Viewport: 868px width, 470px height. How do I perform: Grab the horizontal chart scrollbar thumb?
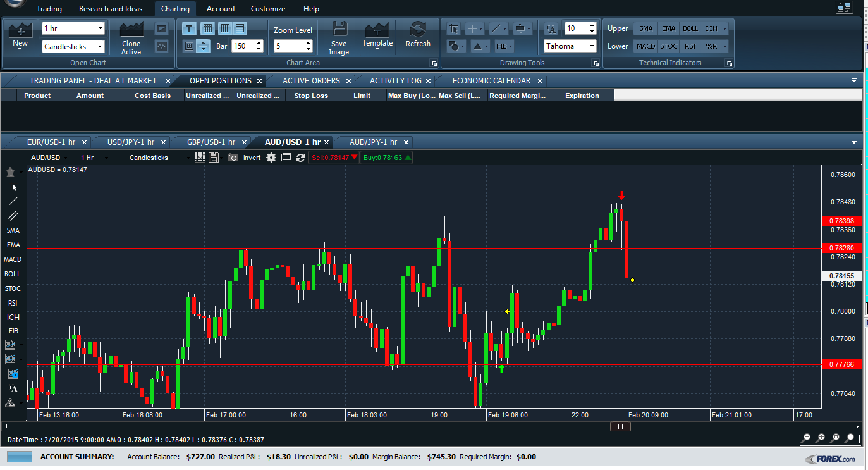620,426
